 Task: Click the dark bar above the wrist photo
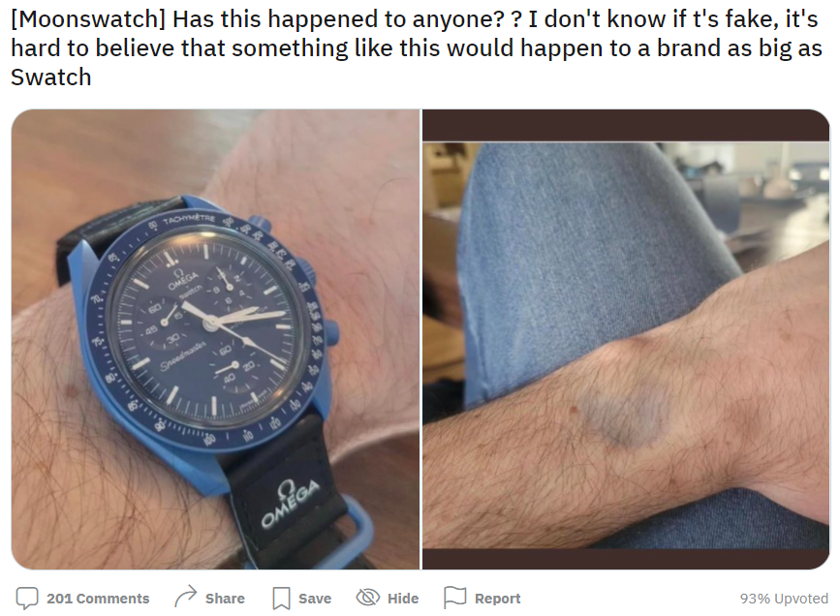626,125
